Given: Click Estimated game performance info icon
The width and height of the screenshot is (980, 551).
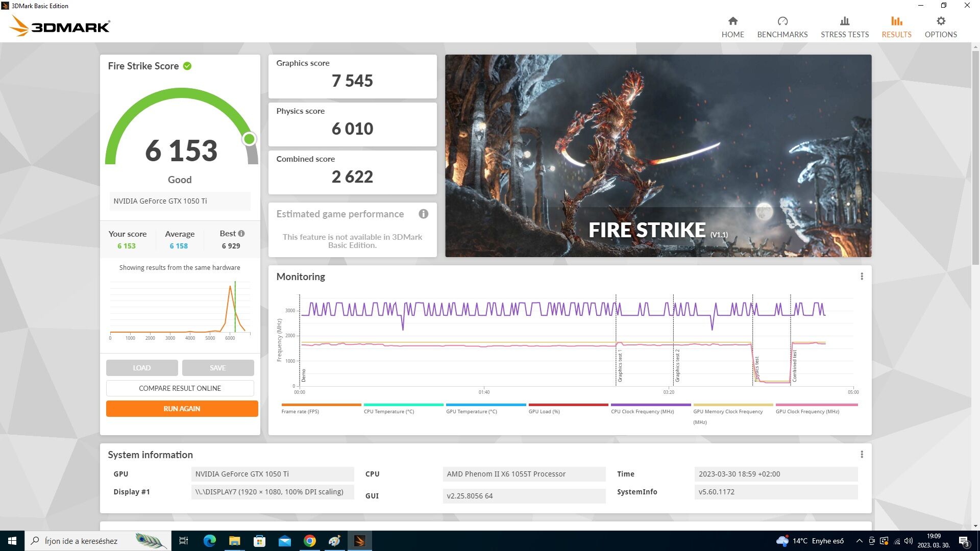Looking at the screenshot, I should 423,214.
